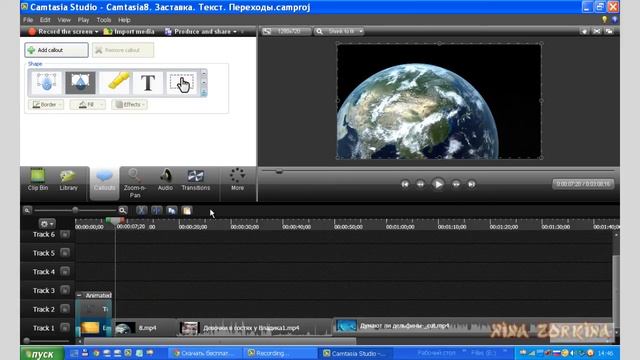Open the Play menu
The width and height of the screenshot is (640, 360).
click(83, 20)
